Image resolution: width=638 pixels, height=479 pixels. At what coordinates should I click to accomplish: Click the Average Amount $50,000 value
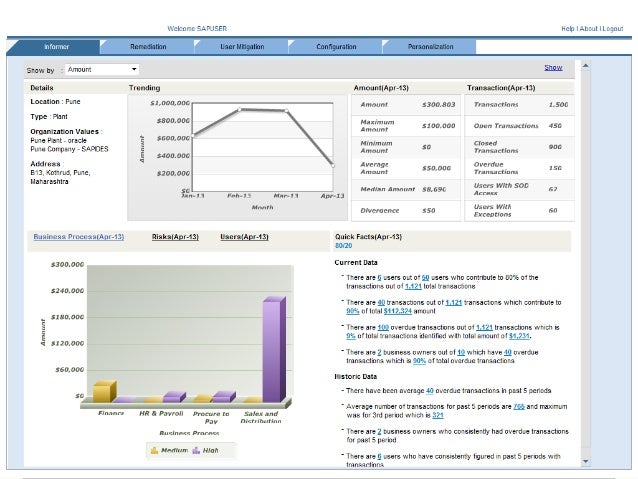[x=436, y=168]
